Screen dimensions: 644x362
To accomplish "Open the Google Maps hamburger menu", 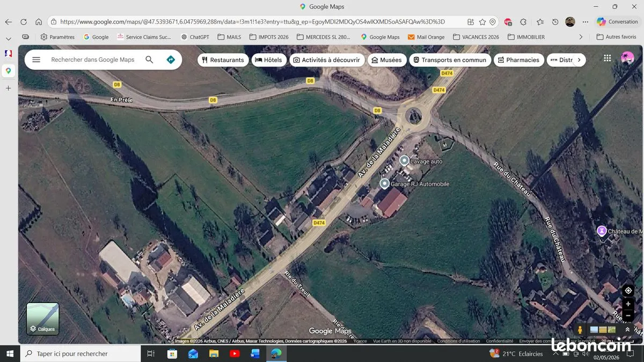I will (36, 60).
